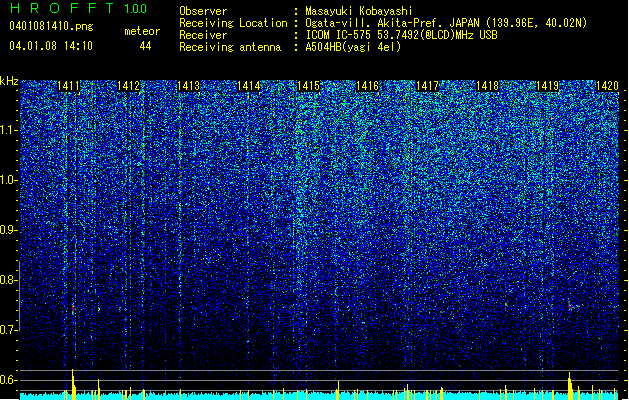
Task: Click the 1420 time marker
Action: pos(607,86)
